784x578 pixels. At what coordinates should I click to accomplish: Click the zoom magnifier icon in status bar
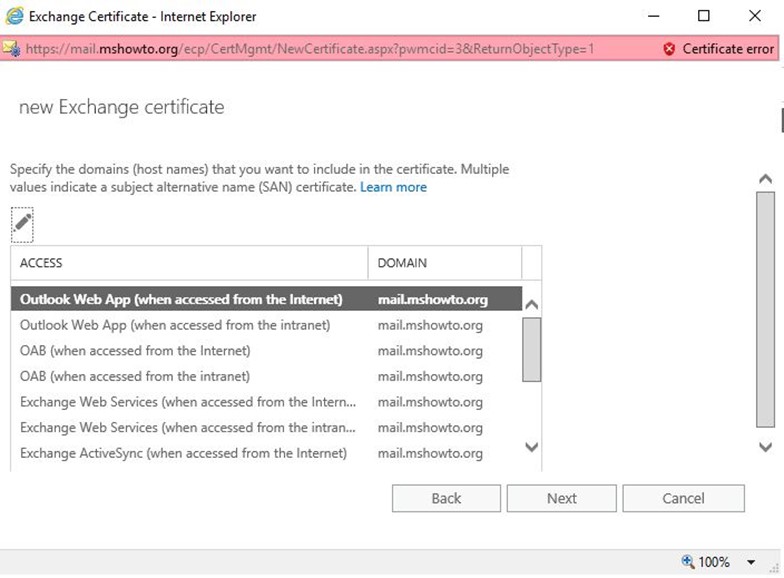click(688, 562)
